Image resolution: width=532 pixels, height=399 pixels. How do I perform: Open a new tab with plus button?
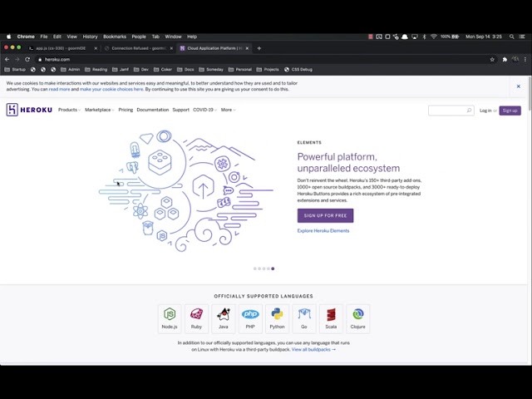(x=259, y=48)
